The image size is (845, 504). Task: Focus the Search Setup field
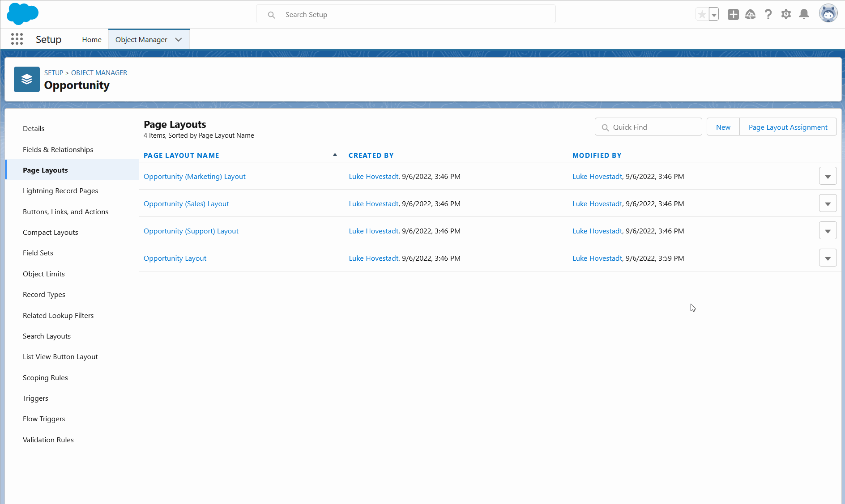coord(406,14)
